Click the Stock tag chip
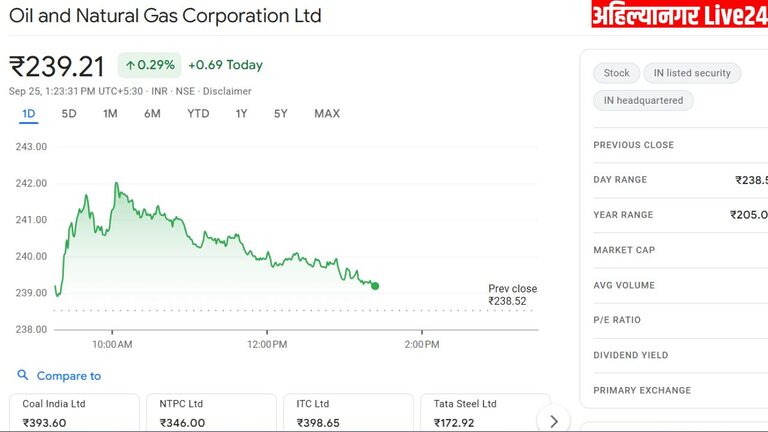The image size is (768, 432). (616, 73)
